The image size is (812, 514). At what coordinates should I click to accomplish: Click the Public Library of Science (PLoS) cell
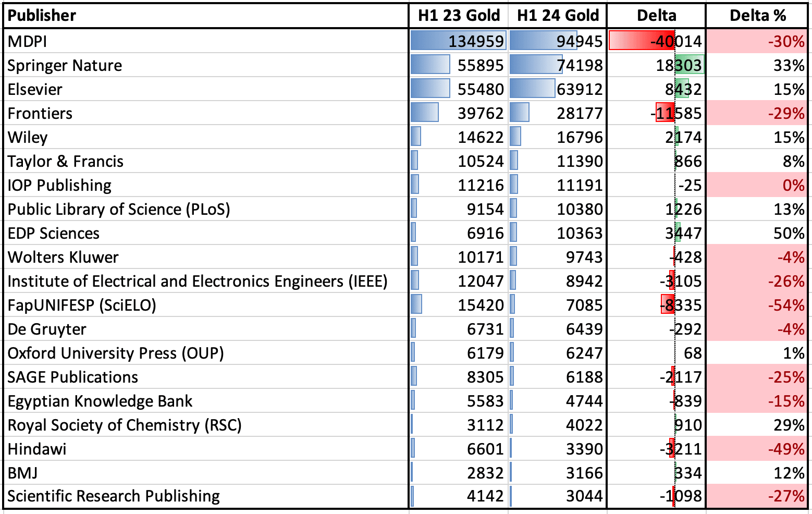206,209
